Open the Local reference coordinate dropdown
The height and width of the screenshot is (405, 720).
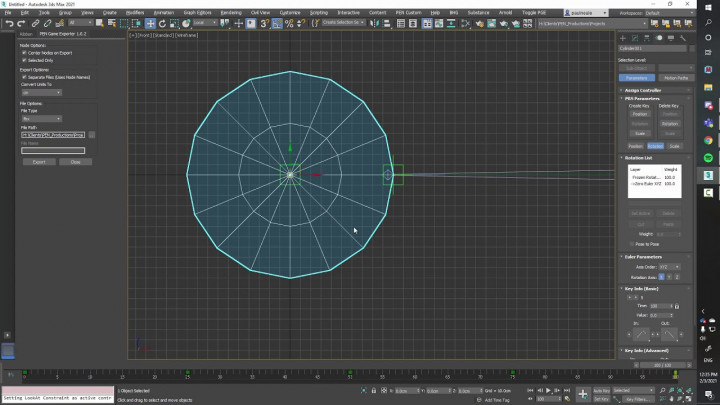click(x=205, y=22)
